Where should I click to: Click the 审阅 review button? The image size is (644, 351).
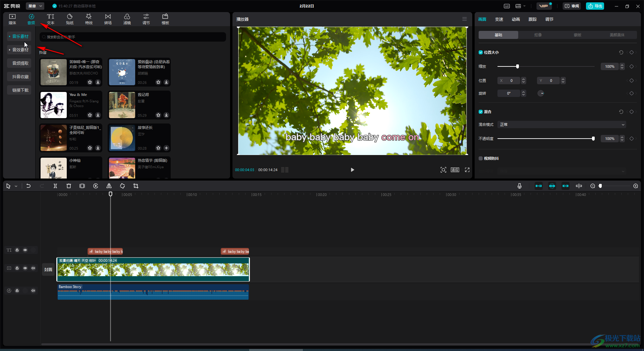(572, 6)
